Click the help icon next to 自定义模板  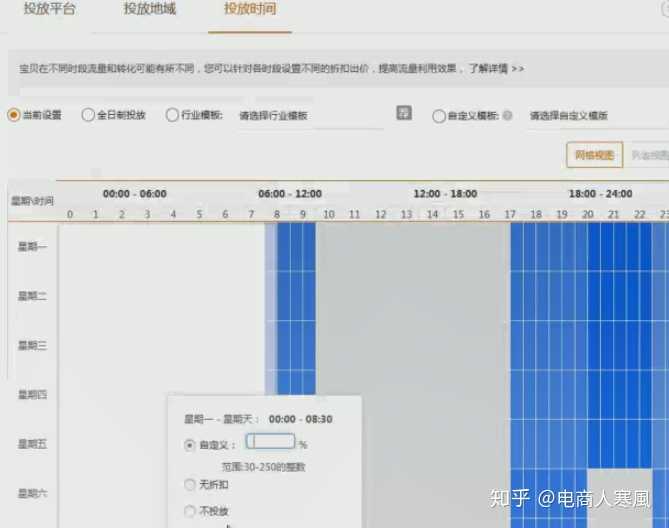508,115
